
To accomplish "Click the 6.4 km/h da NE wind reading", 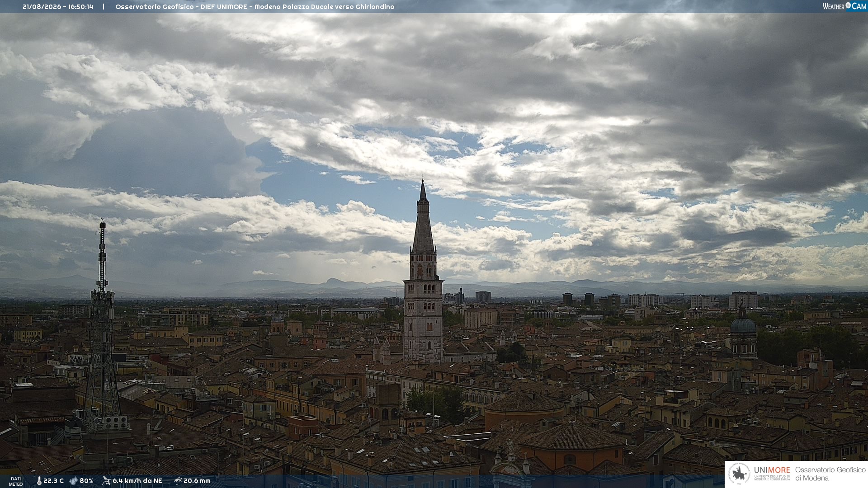I will (x=137, y=481).
